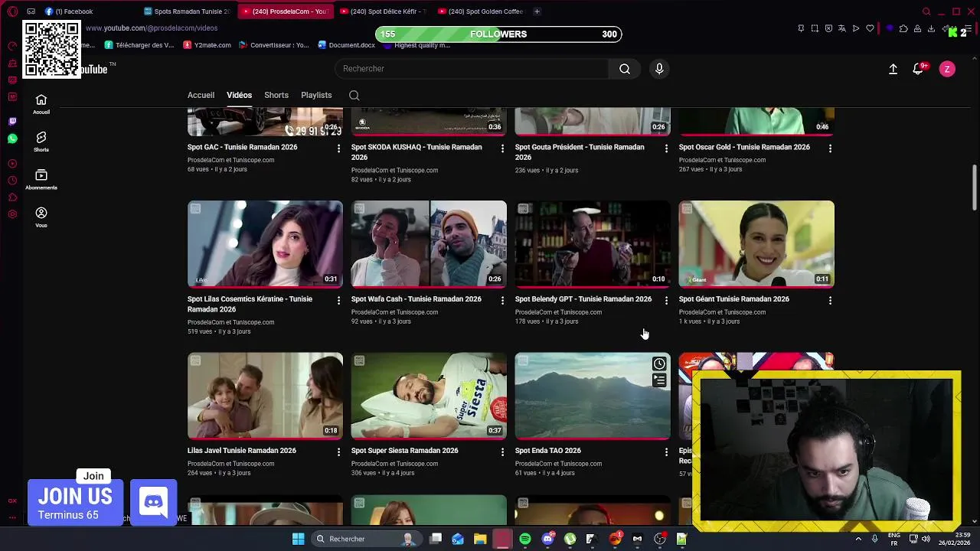Open Twitch in the Opera sidebar
This screenshot has height=551, width=980.
pos(12,122)
